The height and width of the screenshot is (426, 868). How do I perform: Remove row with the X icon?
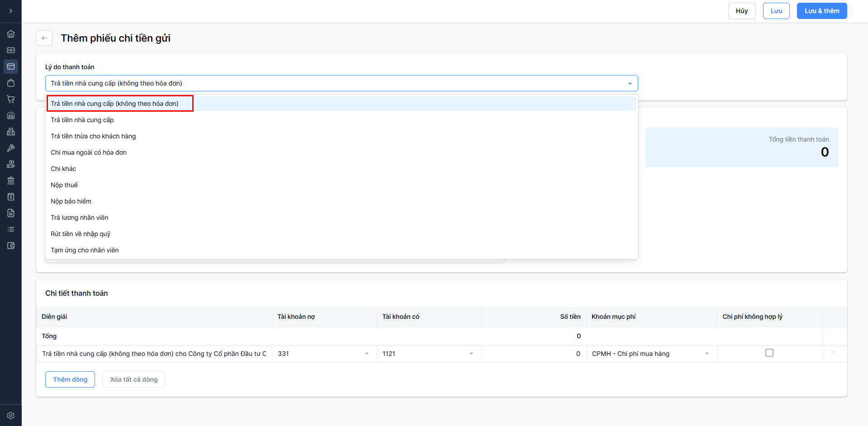point(833,353)
